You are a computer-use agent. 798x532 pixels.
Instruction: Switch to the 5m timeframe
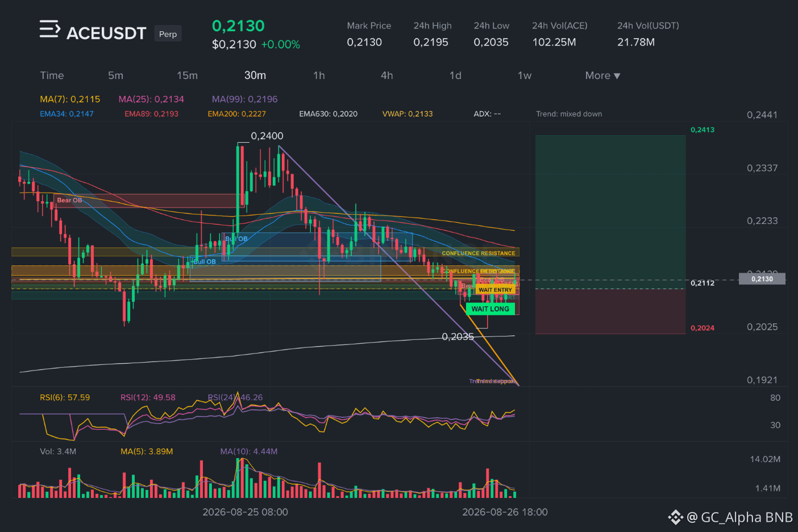pyautogui.click(x=115, y=76)
